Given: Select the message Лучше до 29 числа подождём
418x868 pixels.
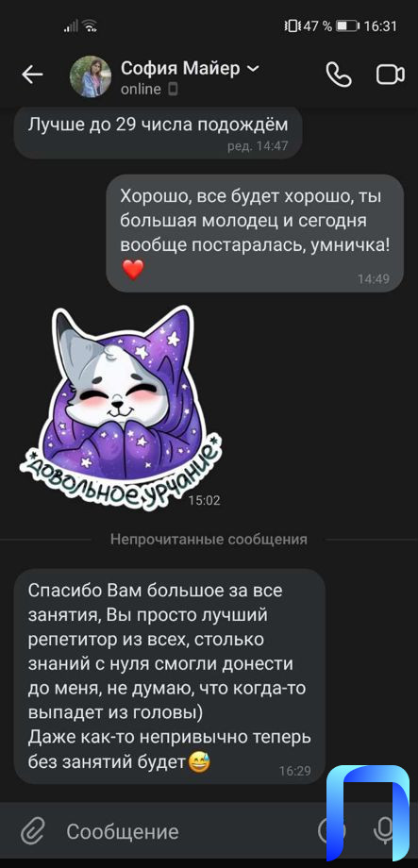Looking at the screenshot, I should point(158,132).
